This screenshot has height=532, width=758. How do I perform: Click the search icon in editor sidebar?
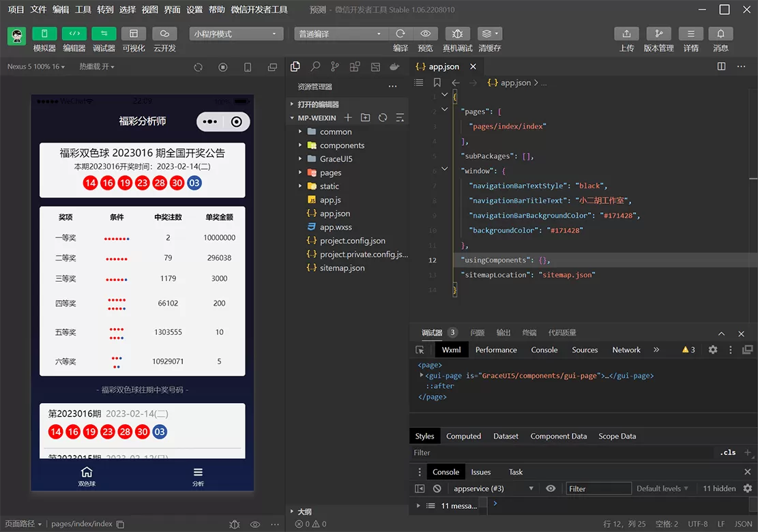pyautogui.click(x=315, y=67)
